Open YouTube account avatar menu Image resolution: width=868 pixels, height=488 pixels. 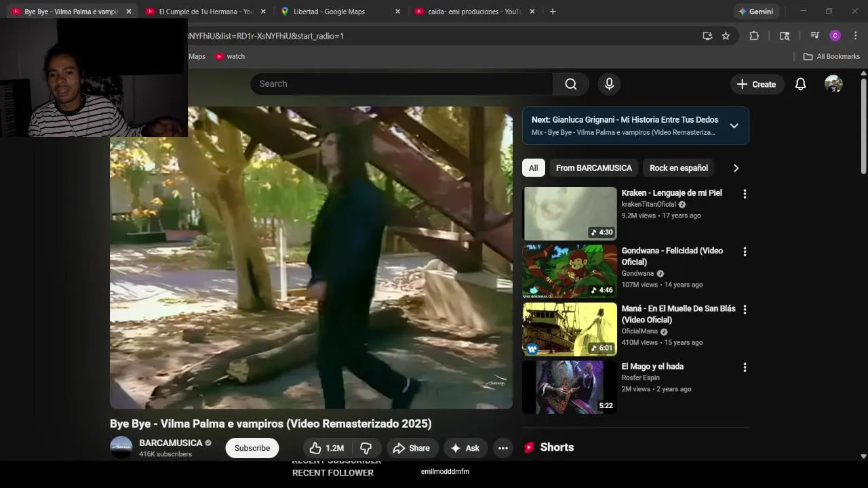tap(833, 84)
